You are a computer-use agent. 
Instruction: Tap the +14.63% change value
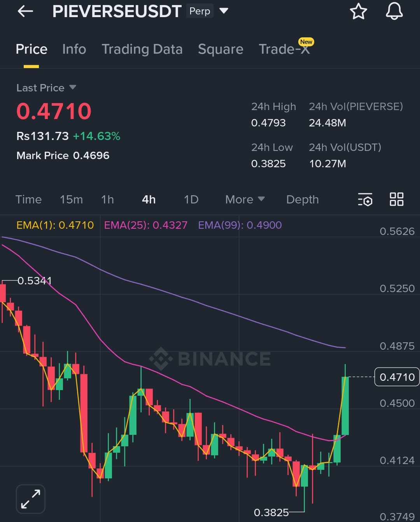pos(96,136)
